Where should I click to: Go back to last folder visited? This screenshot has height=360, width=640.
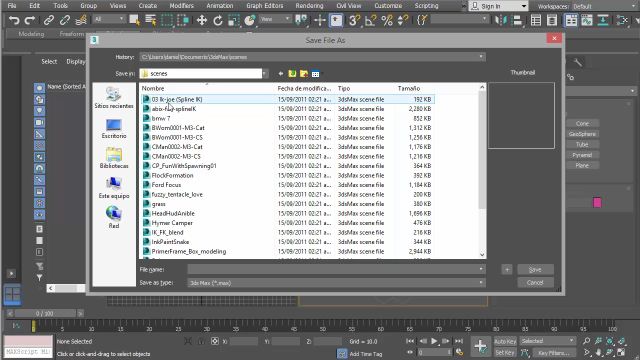[281, 73]
